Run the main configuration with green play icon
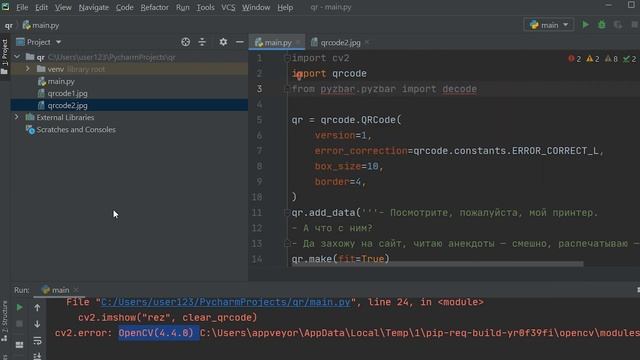The image size is (640, 360). click(585, 25)
